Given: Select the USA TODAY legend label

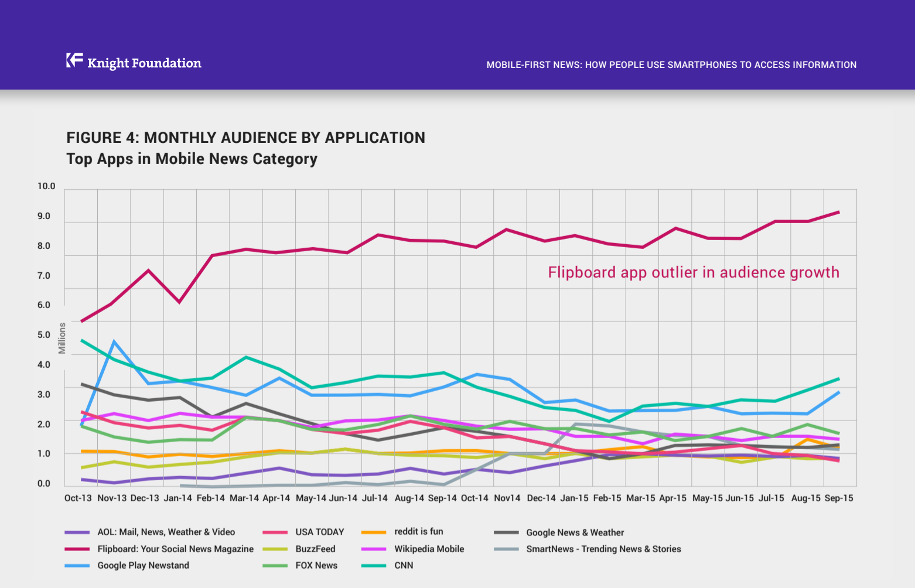Looking at the screenshot, I should (x=320, y=532).
